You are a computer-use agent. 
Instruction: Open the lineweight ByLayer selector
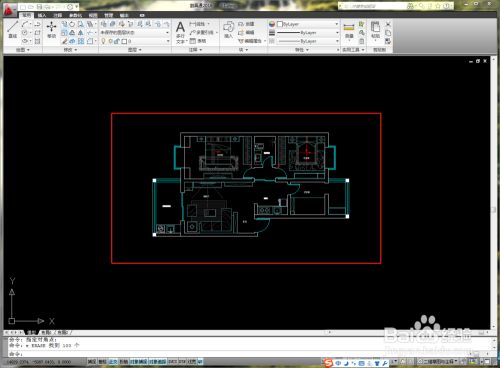coord(308,33)
